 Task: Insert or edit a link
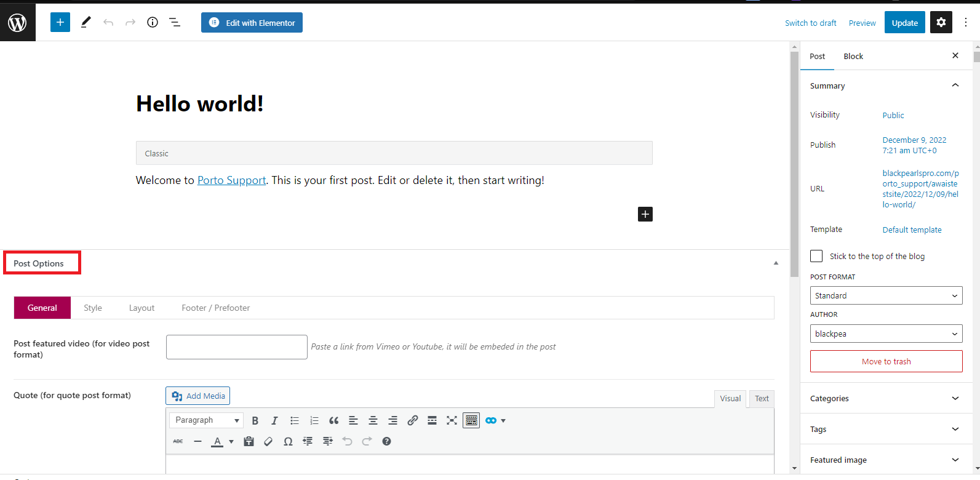coord(413,420)
